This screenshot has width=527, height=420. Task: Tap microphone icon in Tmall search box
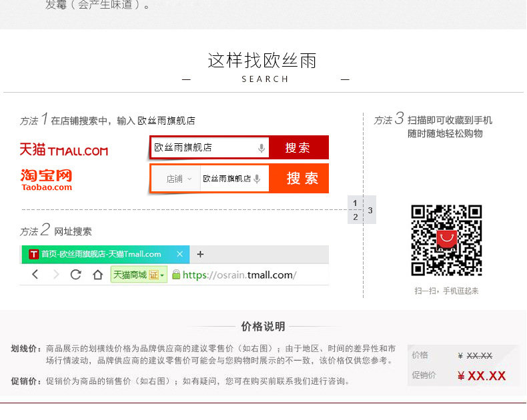[261, 148]
